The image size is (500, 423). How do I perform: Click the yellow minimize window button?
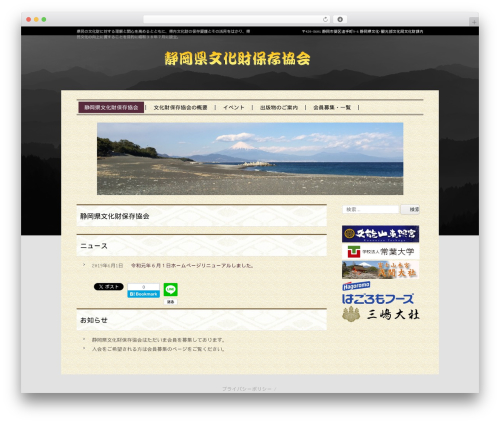[36, 19]
